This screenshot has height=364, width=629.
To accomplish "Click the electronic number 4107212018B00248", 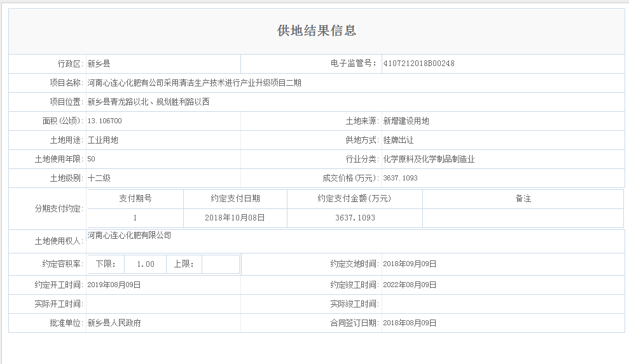I will (x=418, y=64).
